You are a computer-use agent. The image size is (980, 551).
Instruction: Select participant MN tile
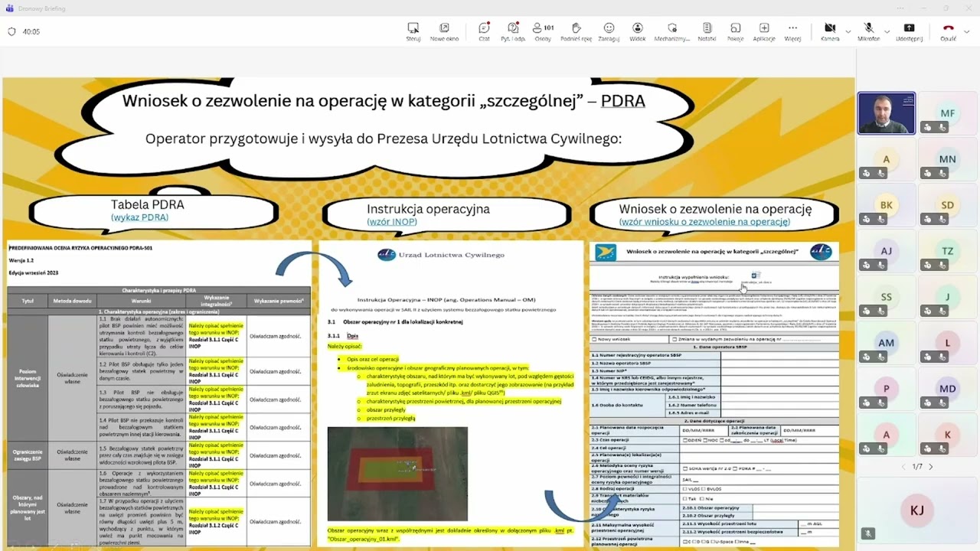coord(947,159)
